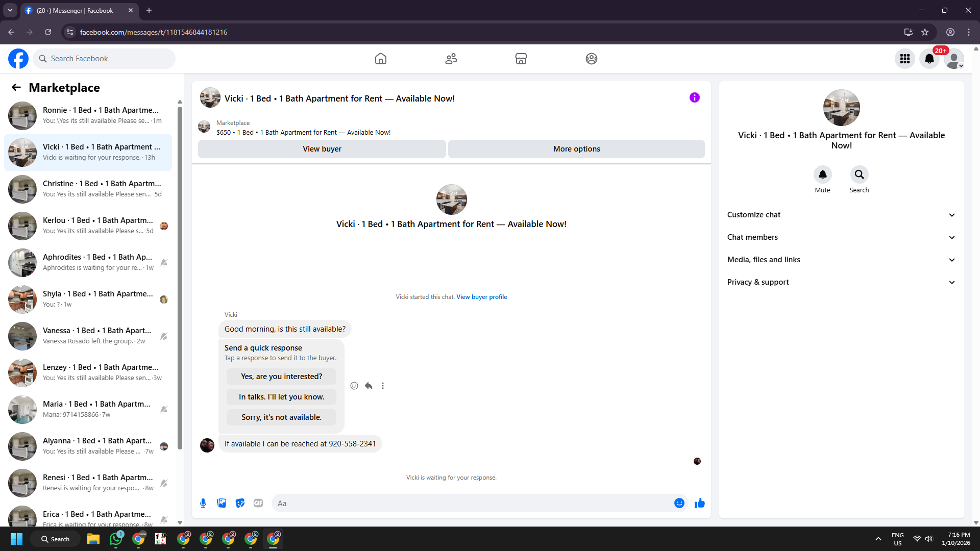Open the Marketplace tab in top navigation
The image size is (980, 551).
point(521,59)
